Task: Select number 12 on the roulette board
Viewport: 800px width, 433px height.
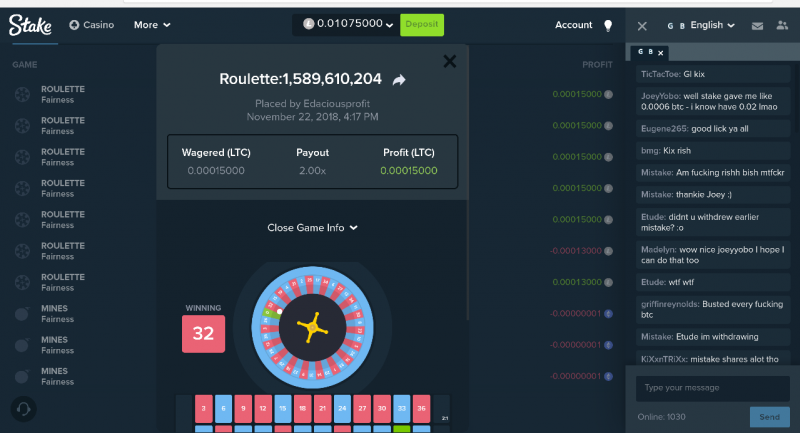Action: pyautogui.click(x=263, y=409)
